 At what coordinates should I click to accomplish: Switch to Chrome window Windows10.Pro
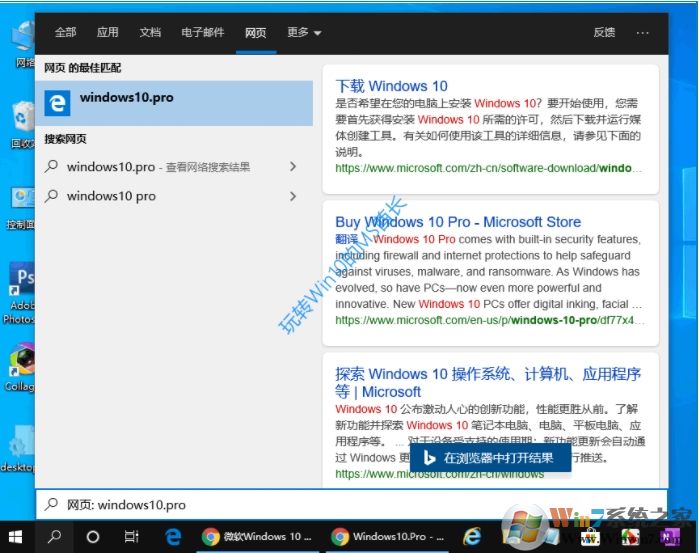(388, 536)
